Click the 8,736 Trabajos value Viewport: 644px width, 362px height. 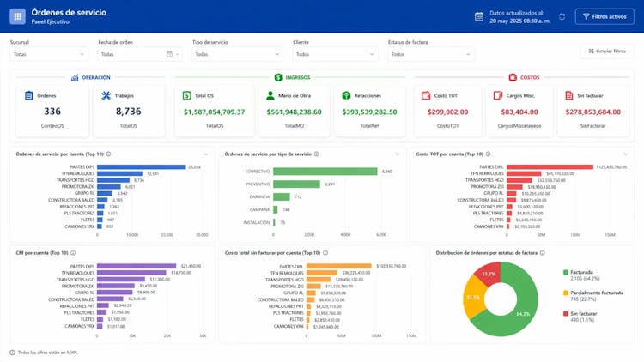(128, 112)
